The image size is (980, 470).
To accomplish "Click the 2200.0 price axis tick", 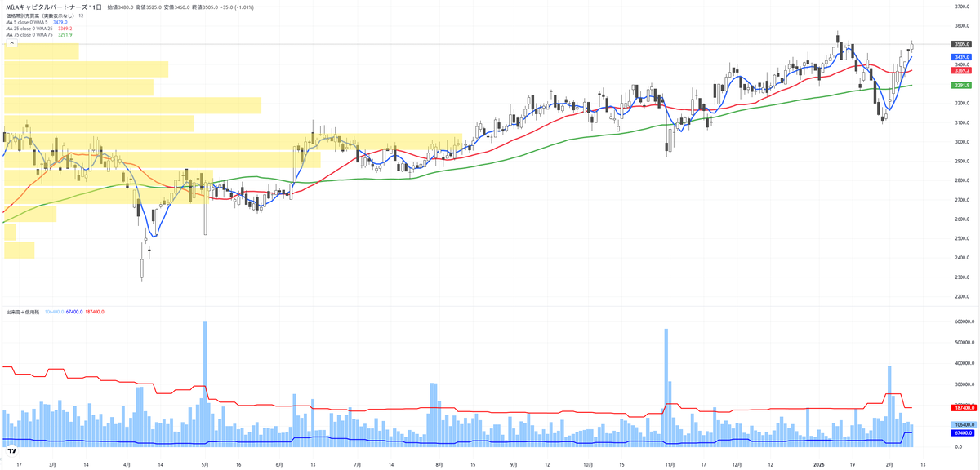I will coord(961,296).
